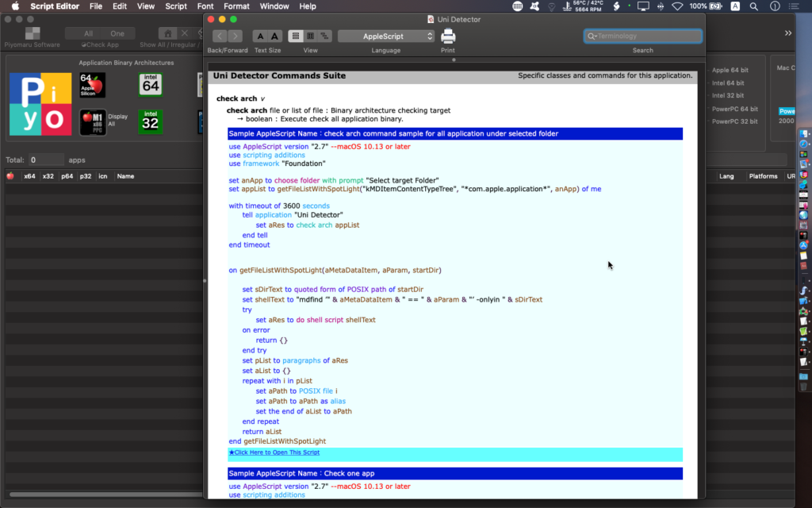Go forward in the dictionary viewer
The width and height of the screenshot is (812, 508).
(x=235, y=36)
